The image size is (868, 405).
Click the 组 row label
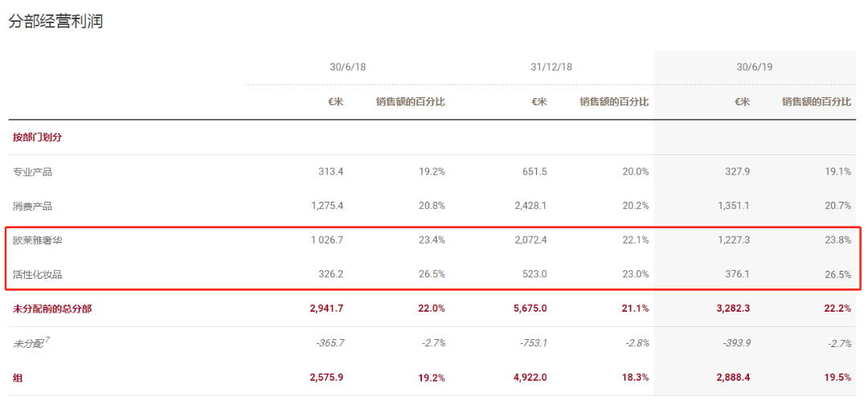[x=18, y=377]
